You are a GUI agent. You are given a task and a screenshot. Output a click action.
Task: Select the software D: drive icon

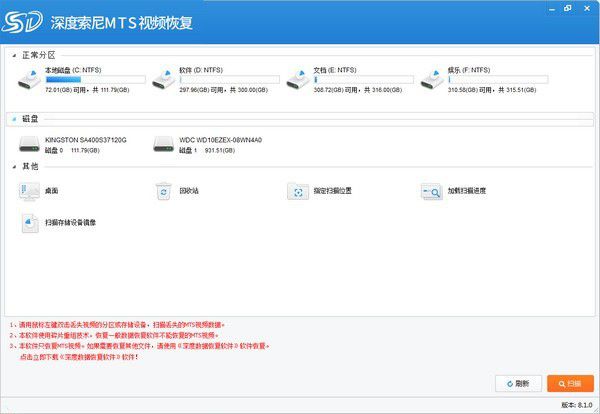point(164,79)
